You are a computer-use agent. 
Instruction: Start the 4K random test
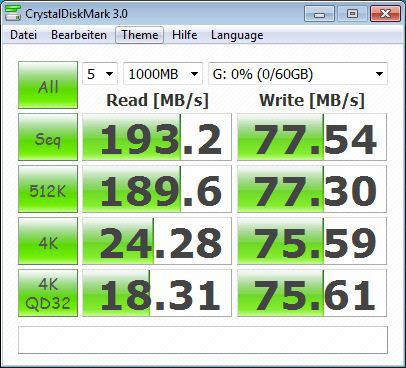pos(48,241)
